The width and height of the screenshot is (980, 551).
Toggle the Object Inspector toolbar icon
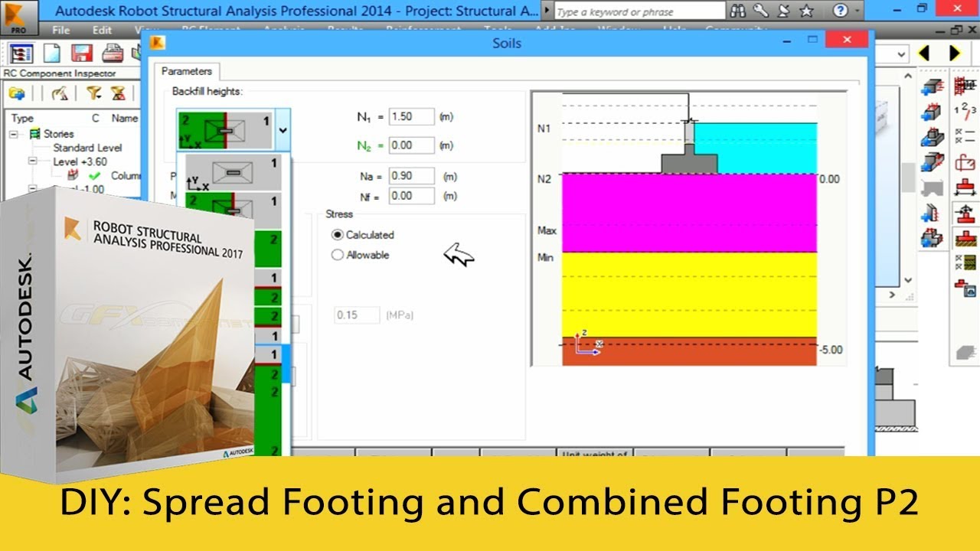coord(22,53)
